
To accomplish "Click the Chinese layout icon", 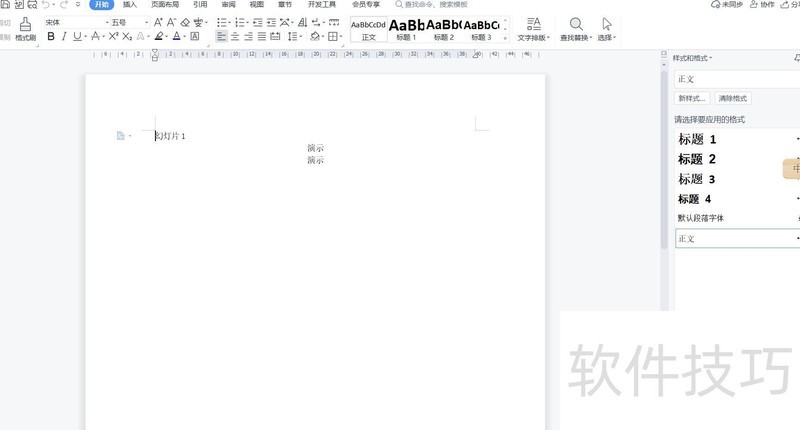I will [285, 22].
